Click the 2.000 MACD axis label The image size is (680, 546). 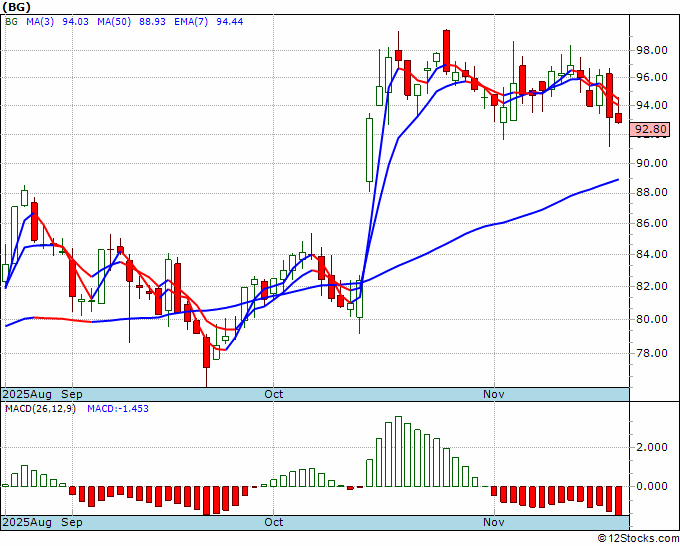tap(651, 448)
